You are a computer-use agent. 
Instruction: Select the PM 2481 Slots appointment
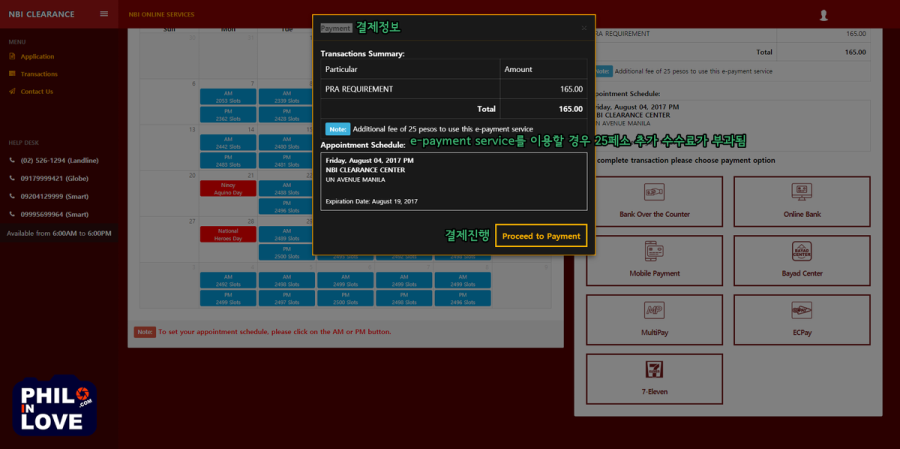pos(286,161)
